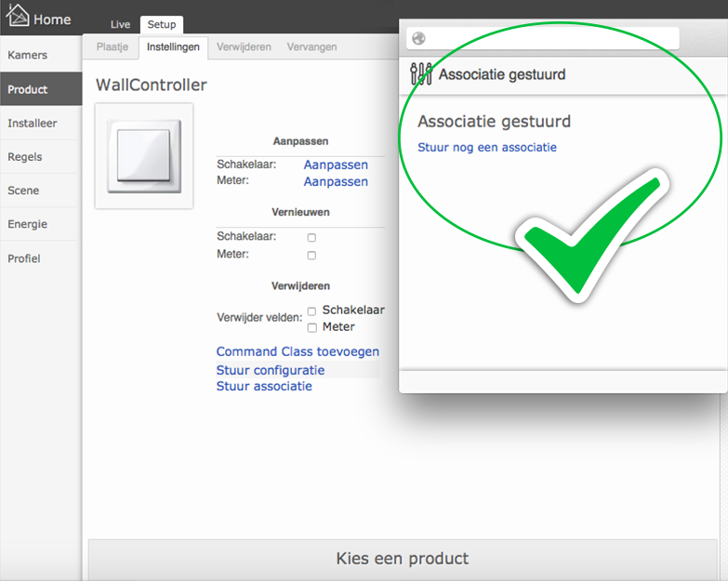Open Installeer in the sidebar

pos(41,123)
